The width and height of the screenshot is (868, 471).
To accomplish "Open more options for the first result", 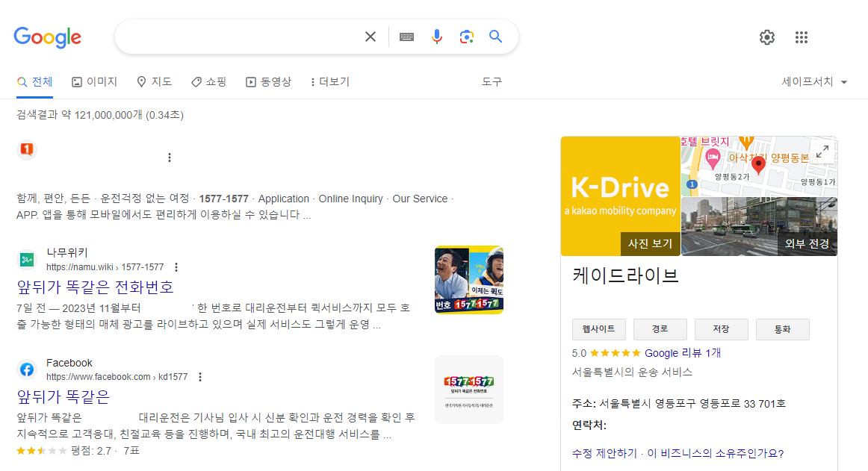I will [x=170, y=157].
